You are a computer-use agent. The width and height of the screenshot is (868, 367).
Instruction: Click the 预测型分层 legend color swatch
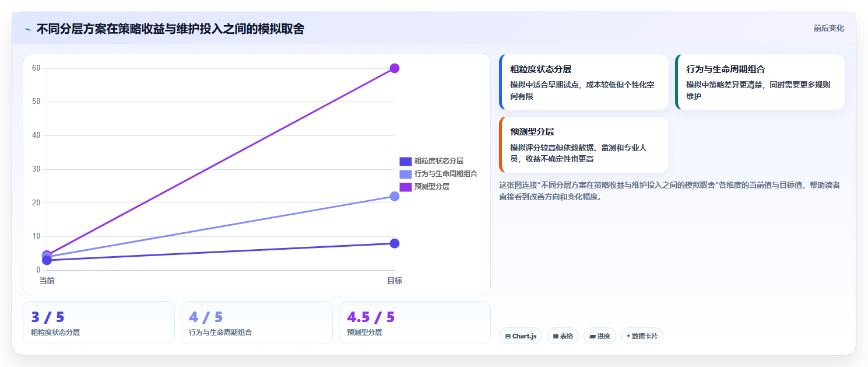[x=406, y=187]
